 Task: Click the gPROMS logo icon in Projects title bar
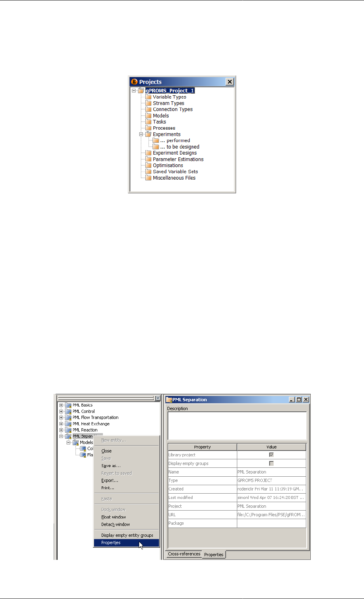(x=134, y=82)
